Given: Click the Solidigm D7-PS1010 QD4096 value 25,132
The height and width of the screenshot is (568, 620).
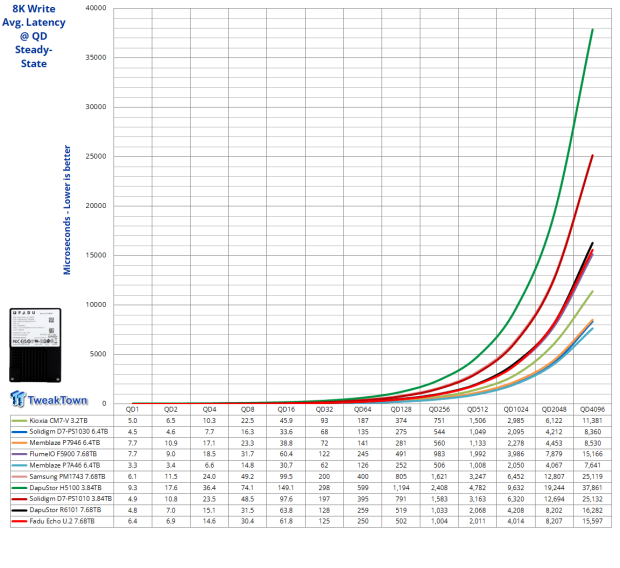Looking at the screenshot, I should point(592,499).
